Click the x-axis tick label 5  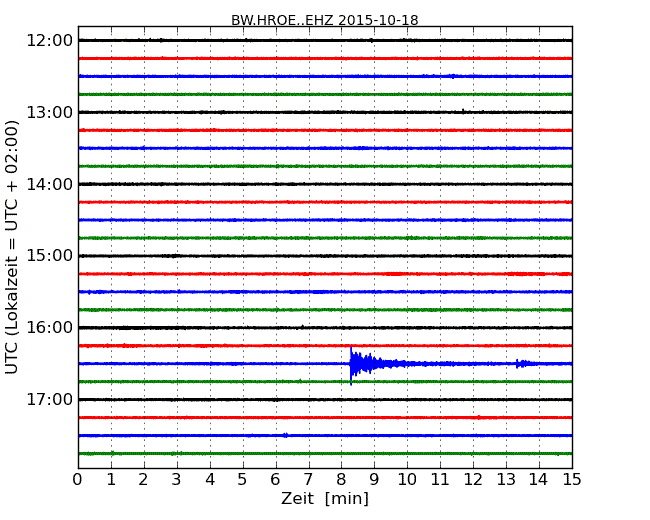coord(243,480)
